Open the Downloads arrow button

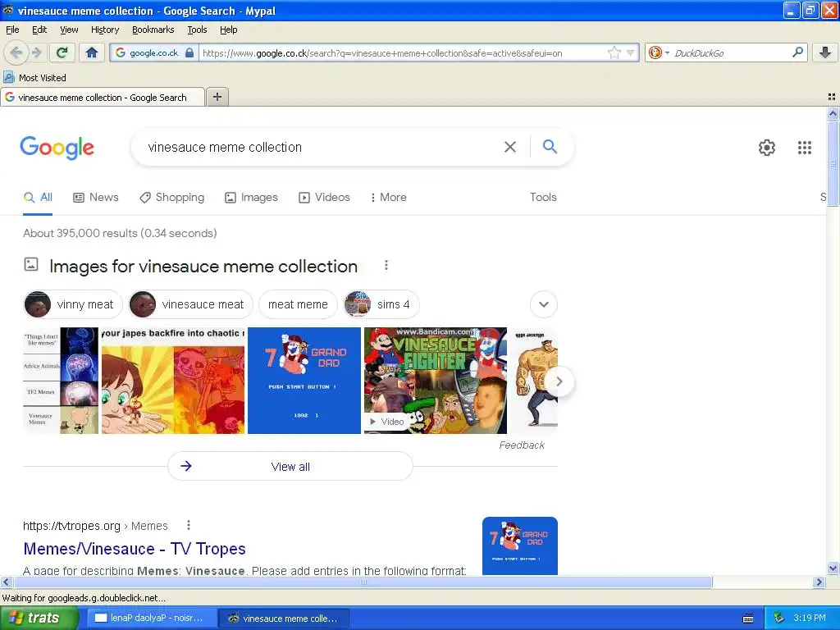pos(825,52)
